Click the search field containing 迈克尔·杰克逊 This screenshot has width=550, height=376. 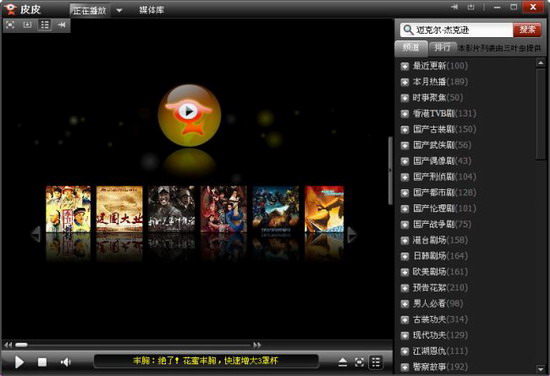click(457, 30)
